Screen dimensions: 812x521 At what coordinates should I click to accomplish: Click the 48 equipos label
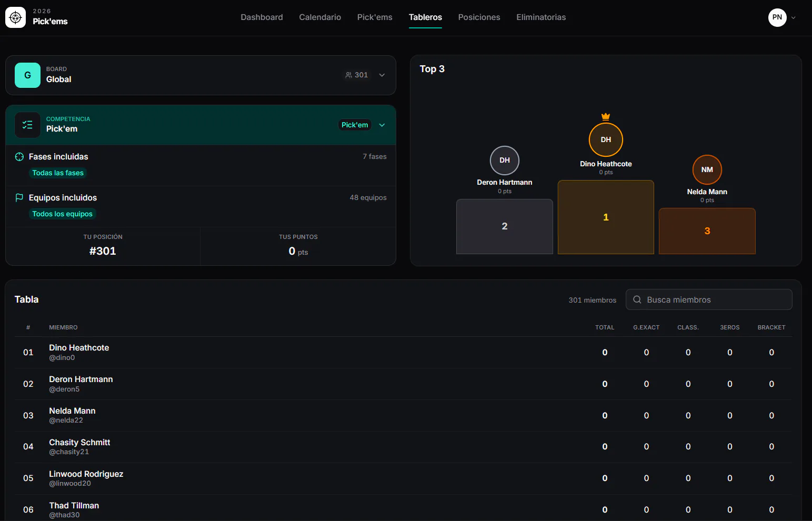368,198
